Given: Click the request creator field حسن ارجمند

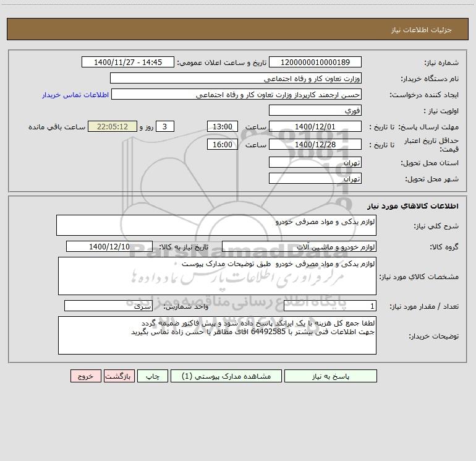Looking at the screenshot, I should point(236,94).
